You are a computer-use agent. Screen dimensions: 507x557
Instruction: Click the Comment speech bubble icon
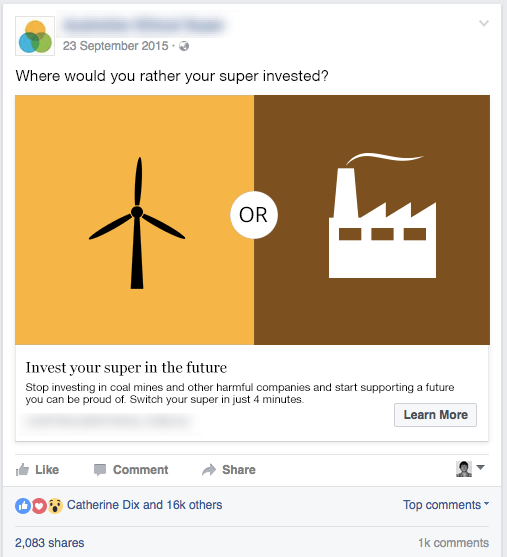click(100, 470)
